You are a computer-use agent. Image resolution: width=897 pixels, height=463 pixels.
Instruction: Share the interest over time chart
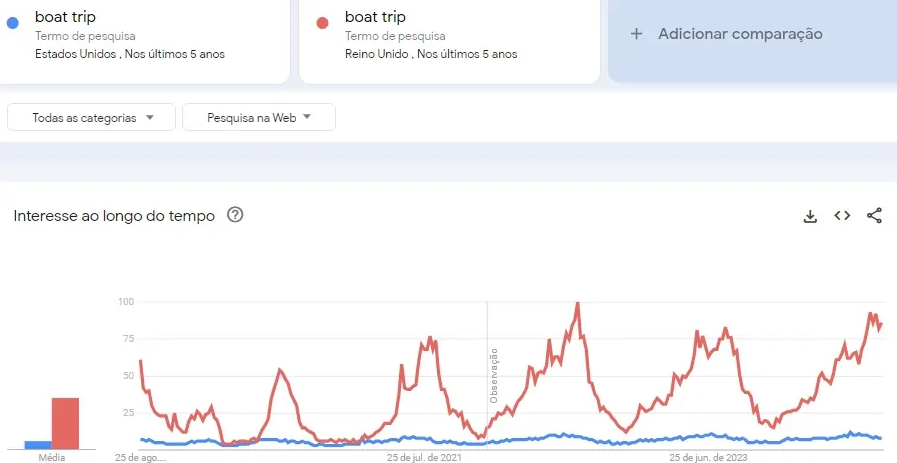click(874, 215)
